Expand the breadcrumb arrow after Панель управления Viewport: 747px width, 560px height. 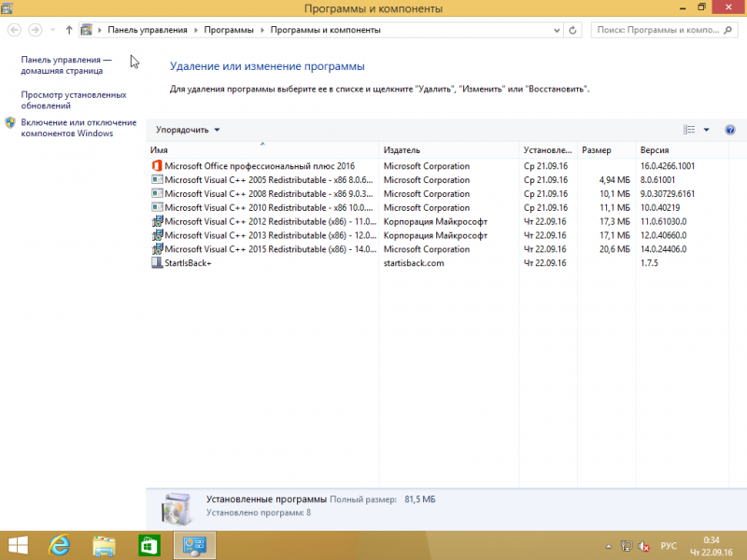click(x=196, y=30)
